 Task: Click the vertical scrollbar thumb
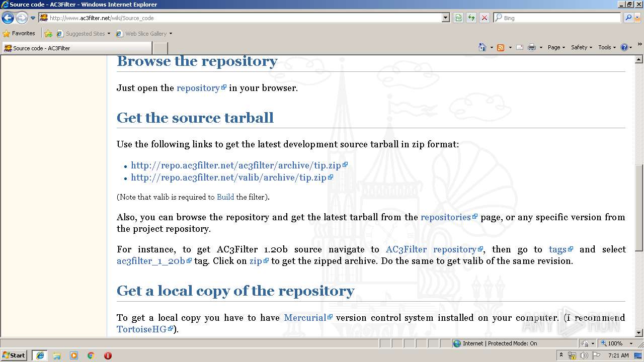(639, 208)
